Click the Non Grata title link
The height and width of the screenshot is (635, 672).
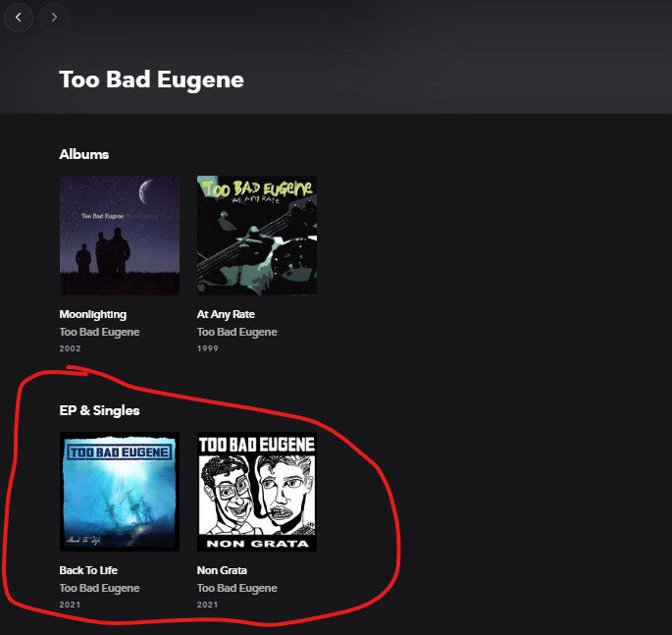[x=222, y=570]
